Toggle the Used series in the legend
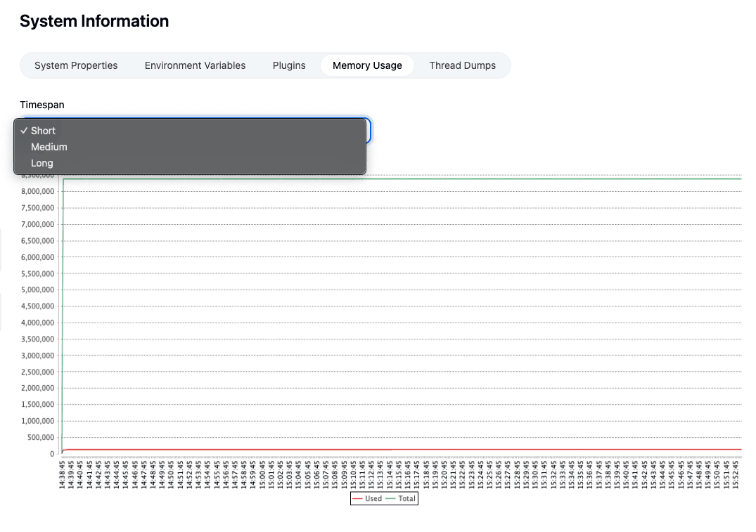 [x=373, y=498]
